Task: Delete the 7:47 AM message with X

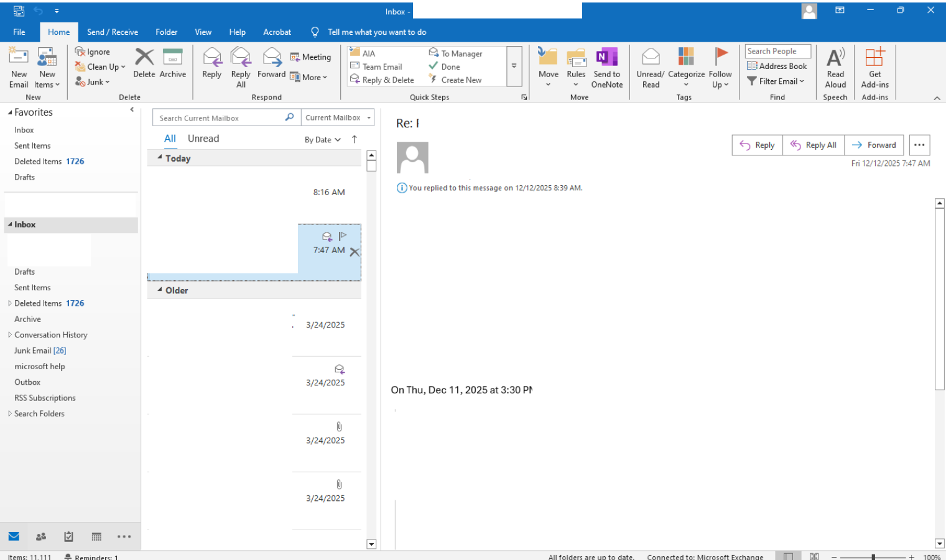Action: [x=355, y=252]
